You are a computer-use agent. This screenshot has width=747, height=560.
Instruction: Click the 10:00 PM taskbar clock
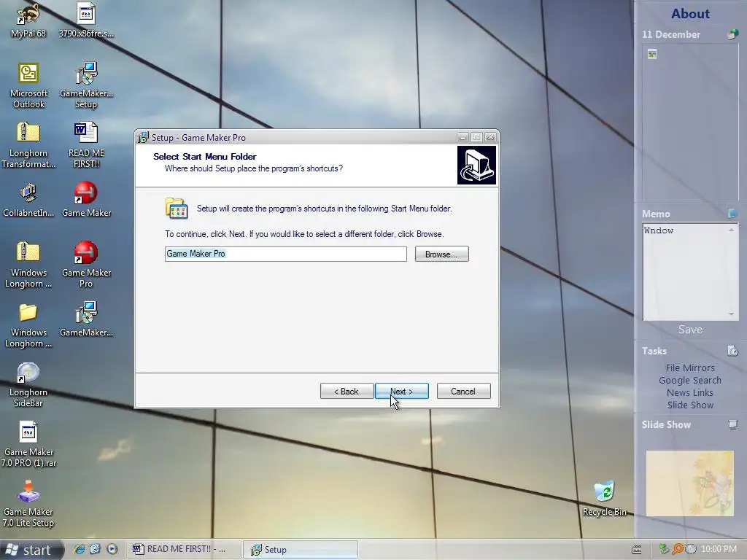[x=719, y=549]
